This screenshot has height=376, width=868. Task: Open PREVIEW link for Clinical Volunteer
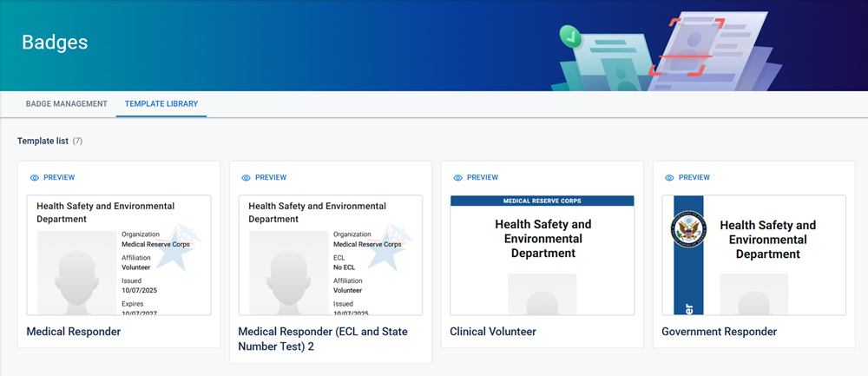(x=482, y=178)
